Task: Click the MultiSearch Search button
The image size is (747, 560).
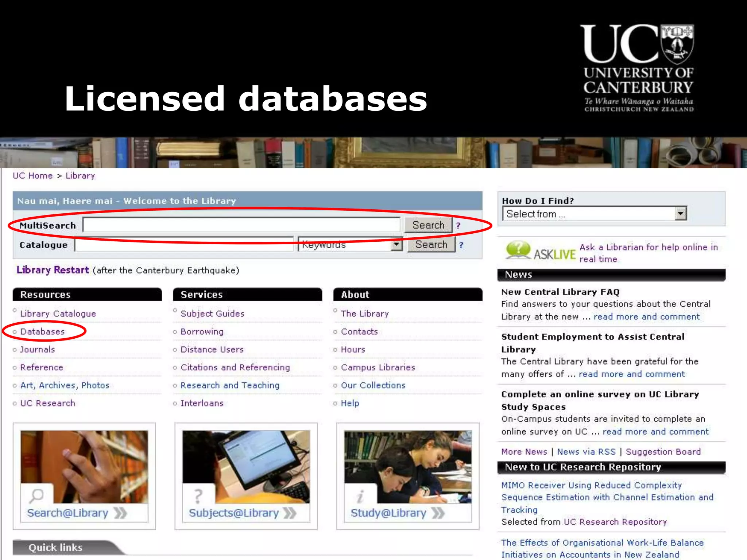Action: [x=428, y=225]
